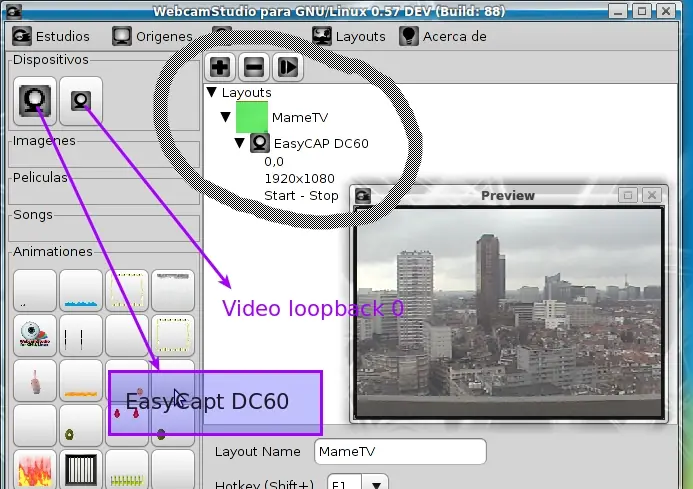The image size is (693, 489).
Task: Close the WebcamStudio main window
Action: click(x=666, y=11)
